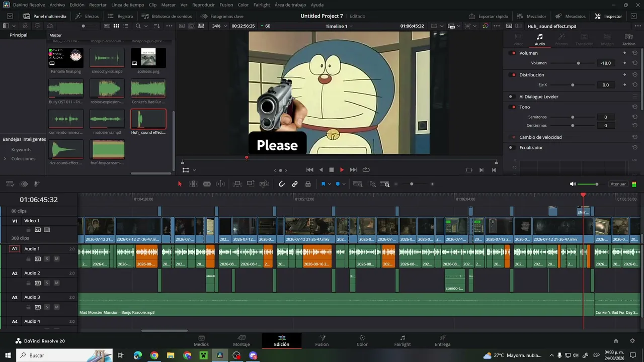Open the flag color dropdown arrow
Image resolution: width=644 pixels, height=362 pixels.
pos(330,184)
